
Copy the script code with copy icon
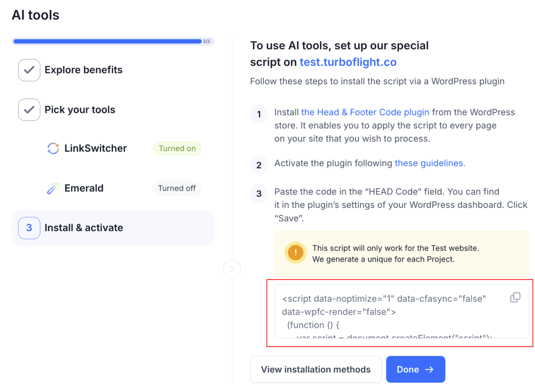click(x=515, y=298)
